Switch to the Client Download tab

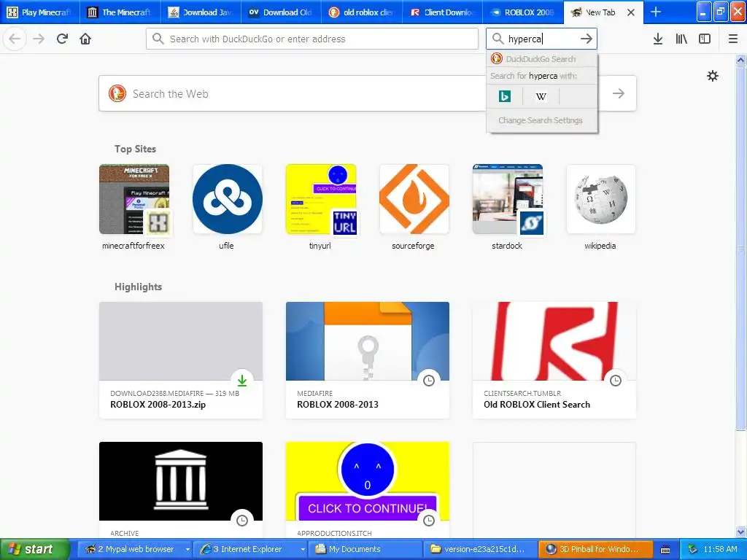click(443, 12)
